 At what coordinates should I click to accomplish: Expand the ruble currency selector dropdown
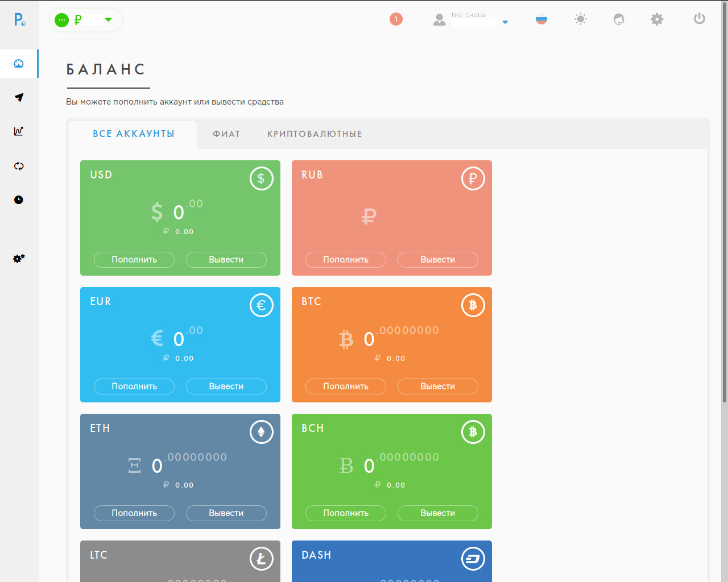click(109, 20)
